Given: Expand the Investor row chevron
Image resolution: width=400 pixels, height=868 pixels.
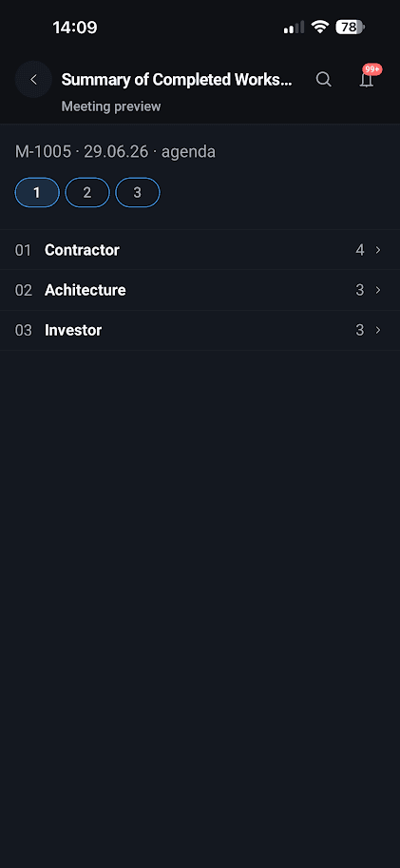Looking at the screenshot, I should [x=378, y=331].
